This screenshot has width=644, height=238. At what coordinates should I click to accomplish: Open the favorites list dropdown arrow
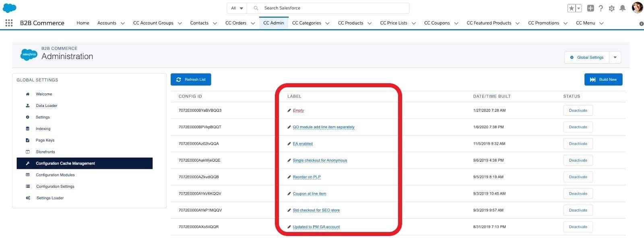[x=579, y=8]
